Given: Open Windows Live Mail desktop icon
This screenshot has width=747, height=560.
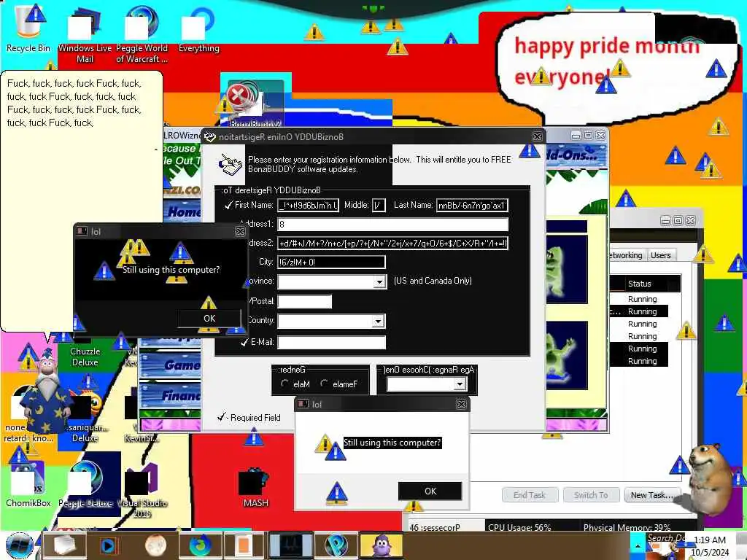Looking at the screenshot, I should tap(85, 36).
